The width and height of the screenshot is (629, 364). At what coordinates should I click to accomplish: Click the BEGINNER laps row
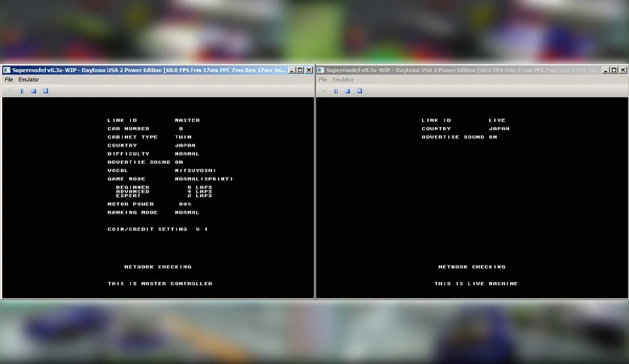coord(164,187)
